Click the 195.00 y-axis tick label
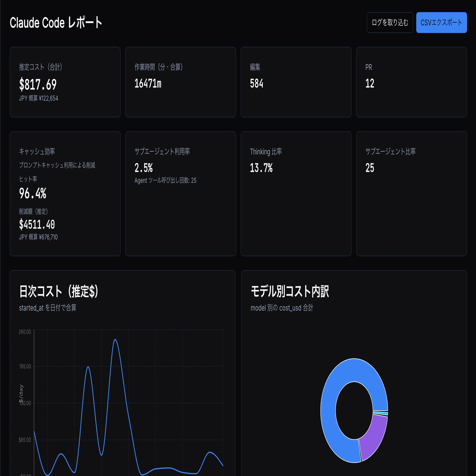476x476 pixels. point(25,366)
